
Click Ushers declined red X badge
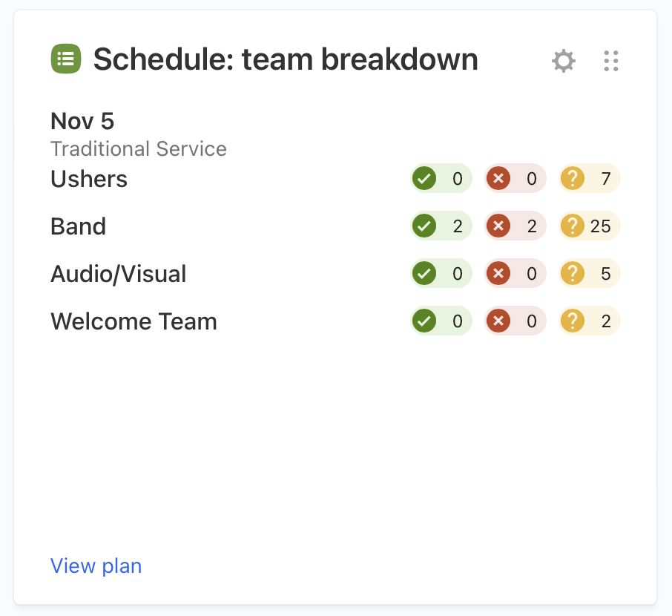pyautogui.click(x=515, y=179)
